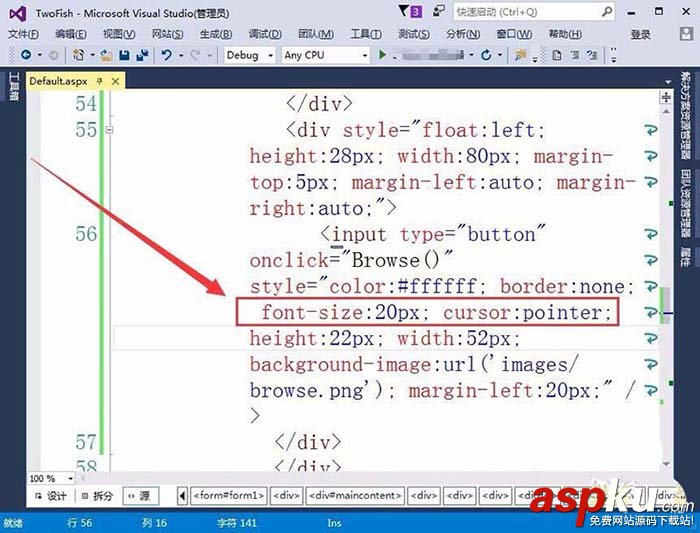Open the 团队(M) menu
Image resolution: width=700 pixels, height=533 pixels.
[x=316, y=34]
